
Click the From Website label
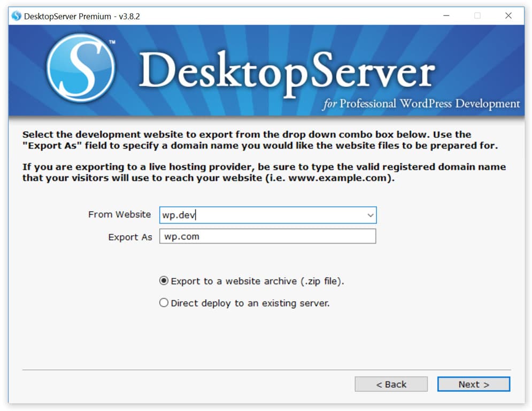[119, 215]
